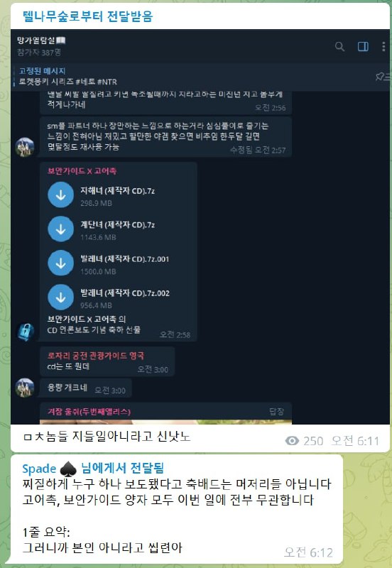Image resolution: width=392 pixels, height=568 pixels.
Task: Click the eye view count 250
Action: (x=304, y=441)
